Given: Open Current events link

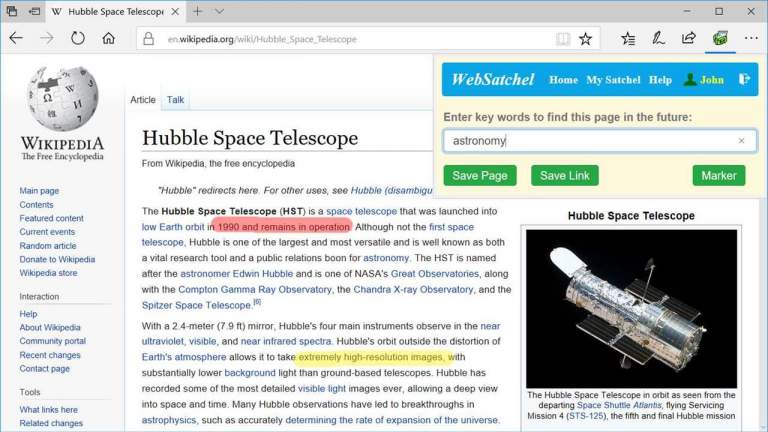Looking at the screenshot, I should click(x=47, y=232).
